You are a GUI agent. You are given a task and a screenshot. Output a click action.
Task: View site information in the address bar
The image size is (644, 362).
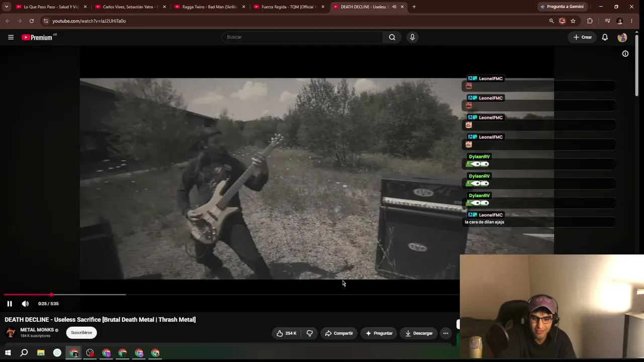click(46, 21)
